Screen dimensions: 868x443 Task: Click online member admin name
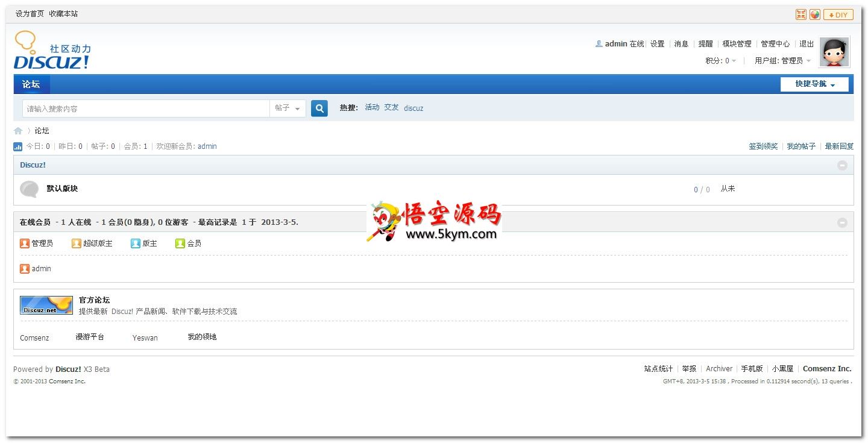pos(42,269)
